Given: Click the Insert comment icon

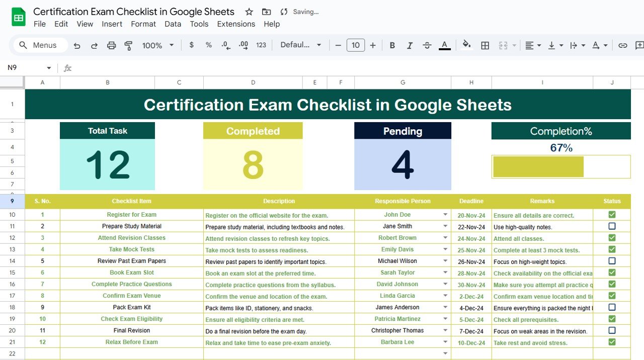Looking at the screenshot, I should pos(639,45).
